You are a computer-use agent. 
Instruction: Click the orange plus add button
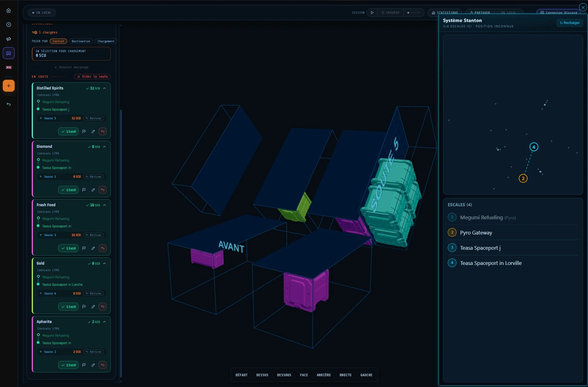coord(9,86)
